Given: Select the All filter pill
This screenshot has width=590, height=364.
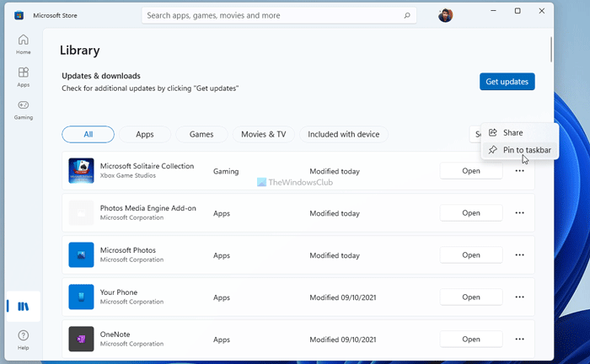Looking at the screenshot, I should click(88, 134).
